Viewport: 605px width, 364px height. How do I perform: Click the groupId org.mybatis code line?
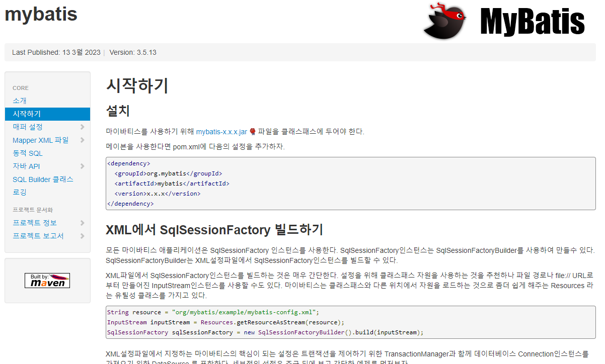[x=168, y=173]
